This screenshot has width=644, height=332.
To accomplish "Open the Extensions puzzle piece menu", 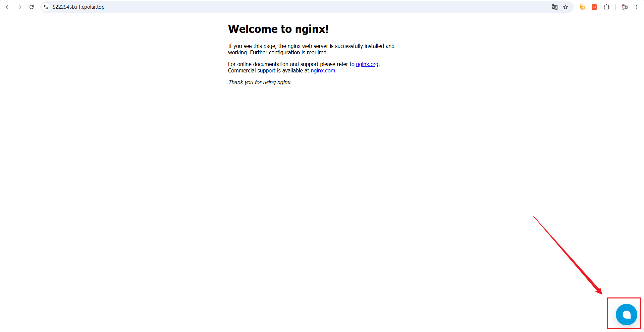I will tap(606, 7).
